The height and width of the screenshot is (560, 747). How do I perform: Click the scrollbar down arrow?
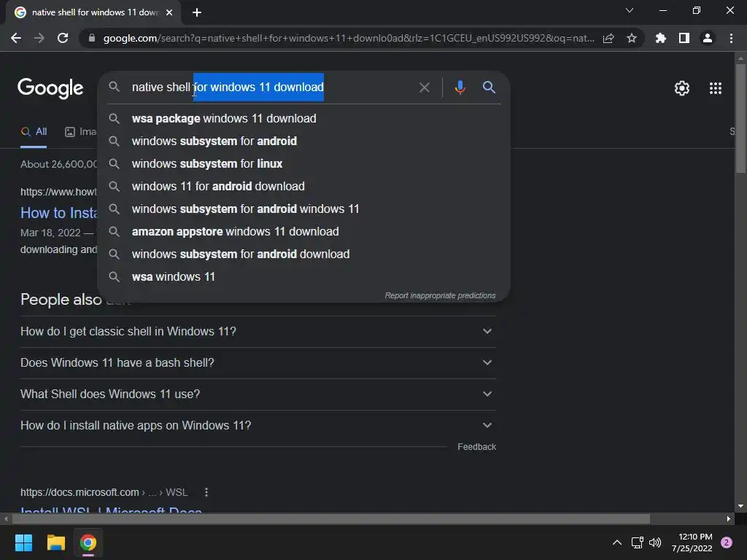click(740, 506)
